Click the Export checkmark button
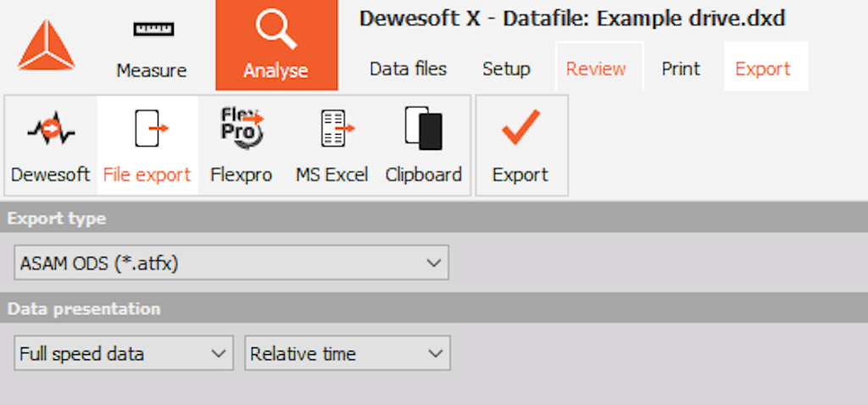868x405 pixels. [x=520, y=146]
